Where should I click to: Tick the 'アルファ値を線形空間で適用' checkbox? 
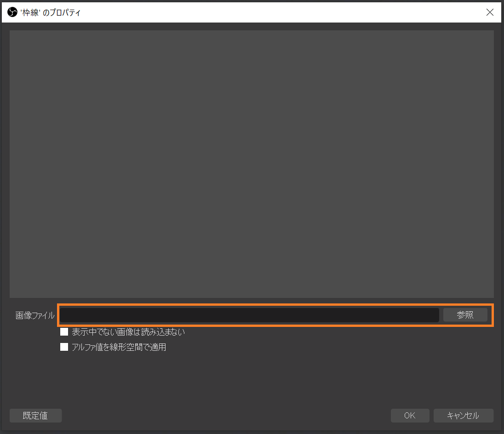tap(64, 347)
